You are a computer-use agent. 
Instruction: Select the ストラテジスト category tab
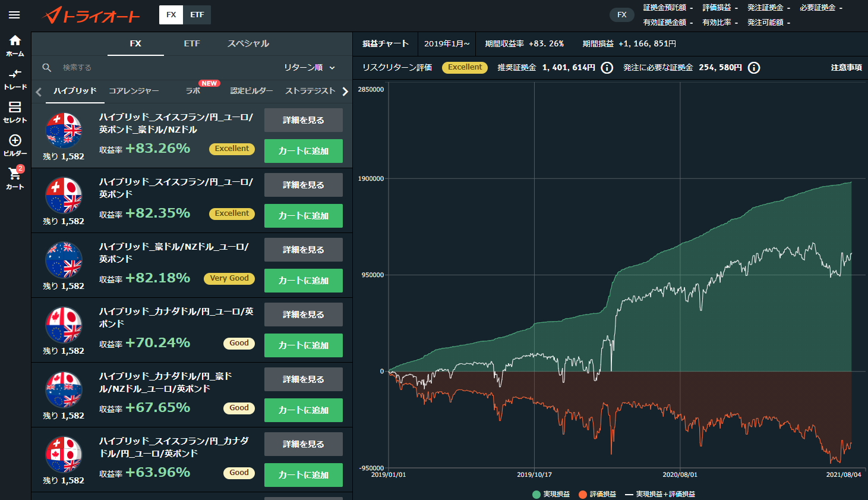pyautogui.click(x=310, y=91)
